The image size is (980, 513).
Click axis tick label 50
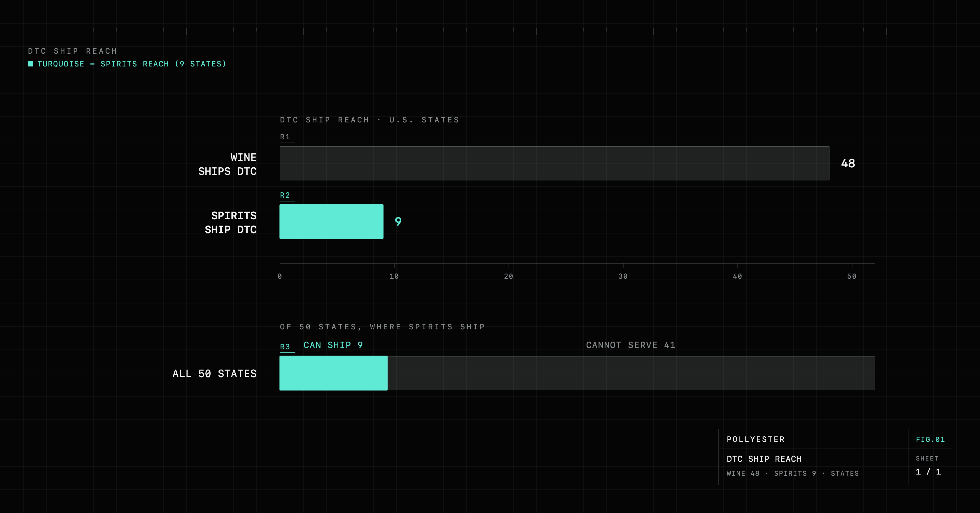[852, 276]
